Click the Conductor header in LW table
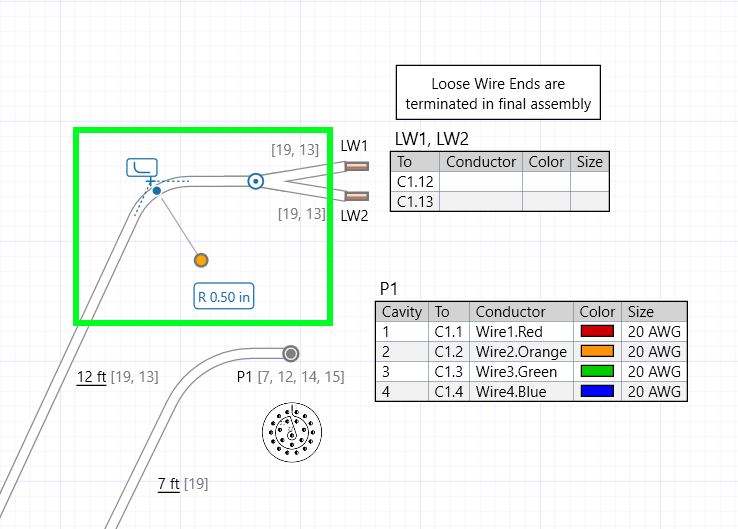The image size is (738, 529). 481,162
